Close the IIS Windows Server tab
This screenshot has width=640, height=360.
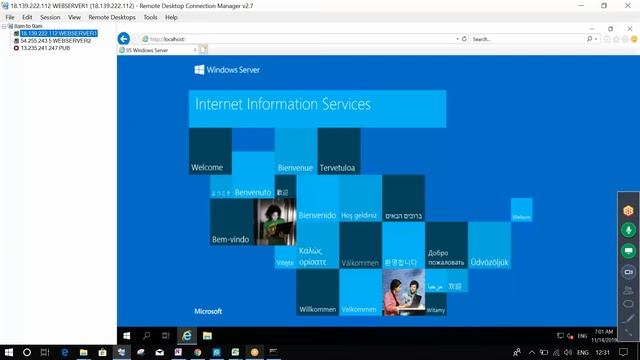tap(195, 50)
